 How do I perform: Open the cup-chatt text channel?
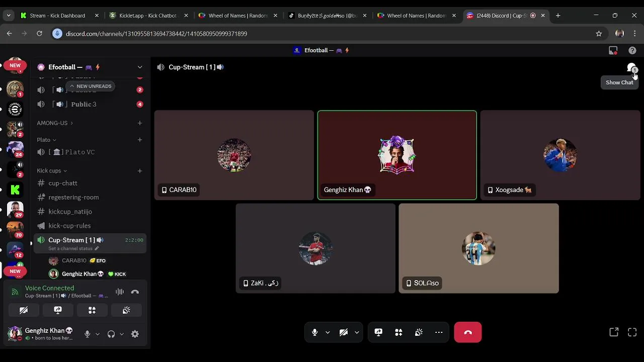click(x=90, y=183)
